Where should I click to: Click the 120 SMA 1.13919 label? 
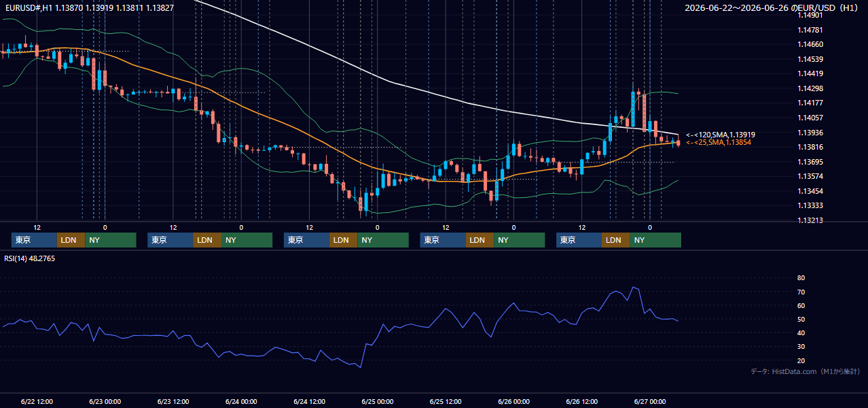point(721,135)
